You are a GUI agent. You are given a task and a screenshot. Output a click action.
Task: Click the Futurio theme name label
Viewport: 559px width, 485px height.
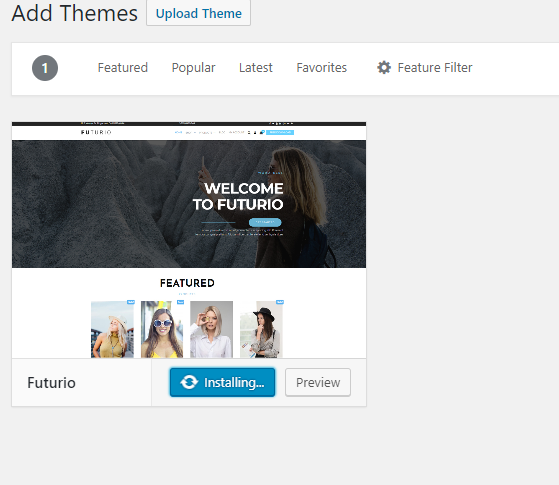tap(51, 383)
